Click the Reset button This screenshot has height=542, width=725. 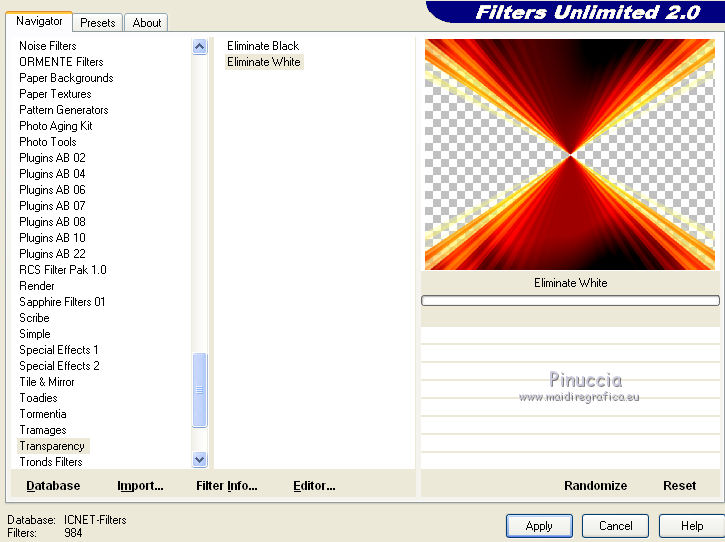(x=679, y=486)
